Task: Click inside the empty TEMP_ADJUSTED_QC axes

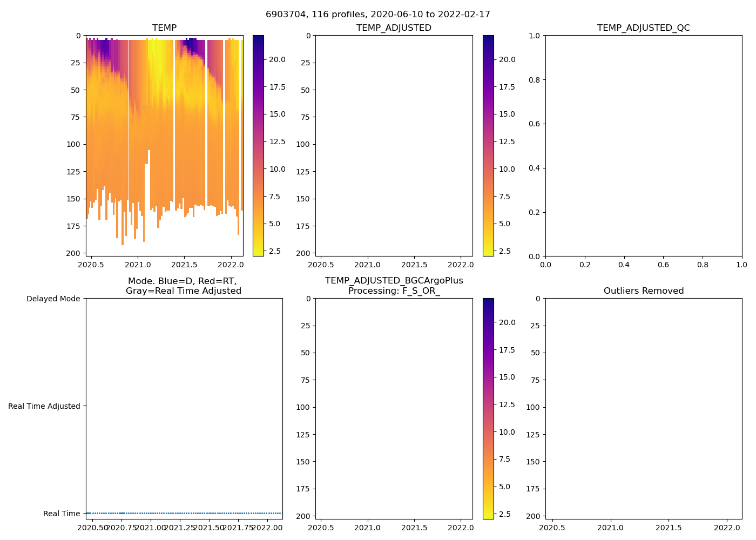Action: [643, 146]
